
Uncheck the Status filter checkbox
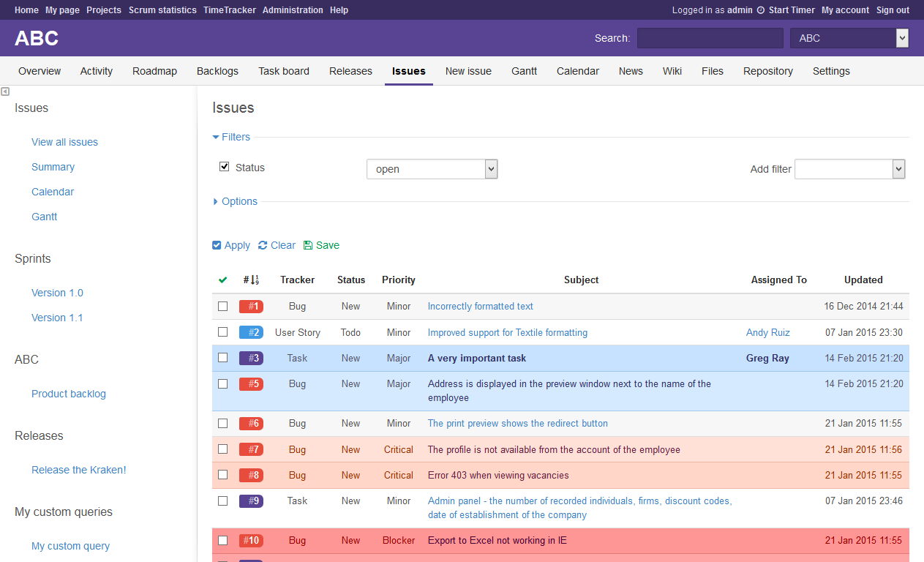click(x=224, y=166)
